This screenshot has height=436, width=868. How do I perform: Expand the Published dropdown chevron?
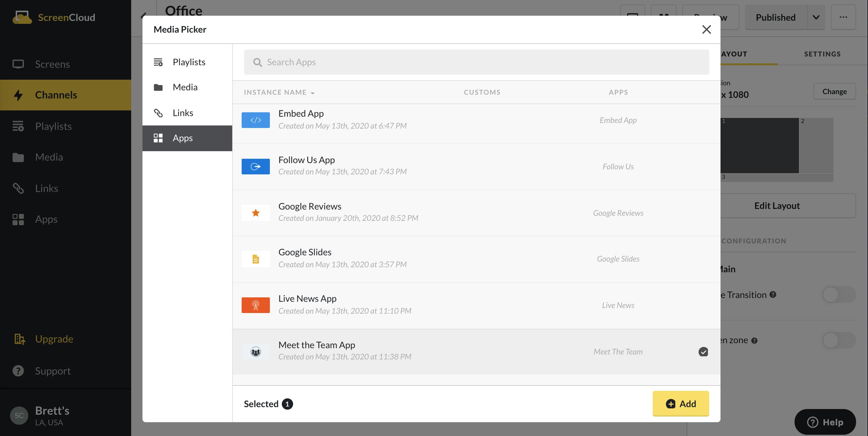coord(816,17)
